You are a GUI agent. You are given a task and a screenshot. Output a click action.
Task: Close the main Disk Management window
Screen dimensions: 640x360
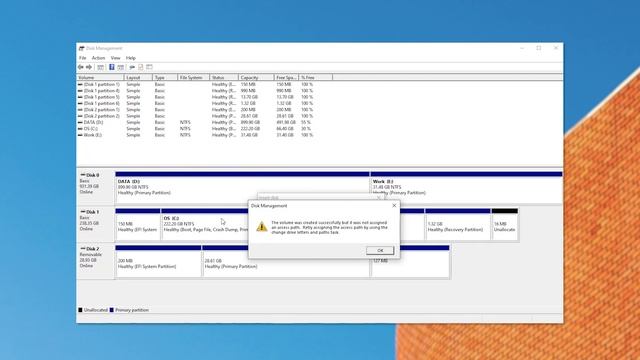[556, 48]
